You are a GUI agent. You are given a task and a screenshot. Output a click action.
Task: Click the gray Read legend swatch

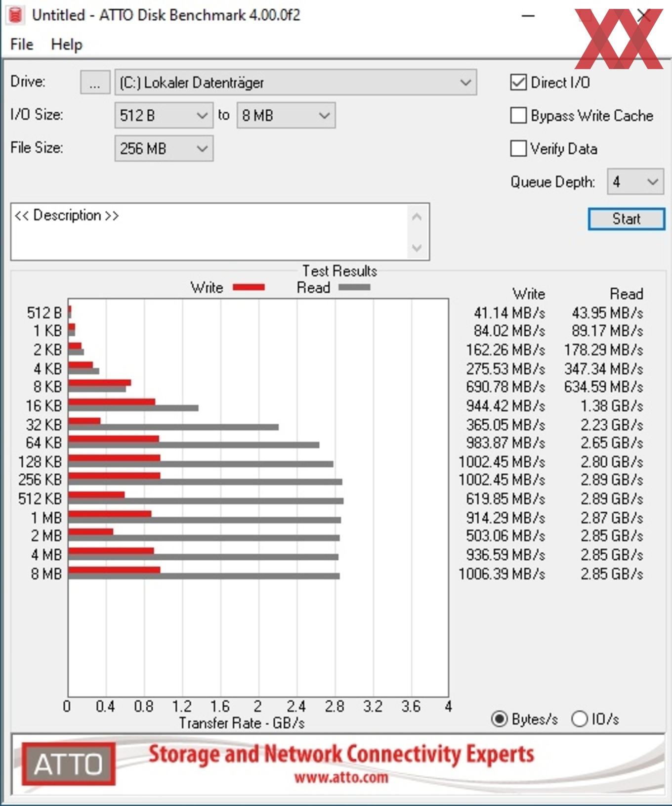click(354, 287)
